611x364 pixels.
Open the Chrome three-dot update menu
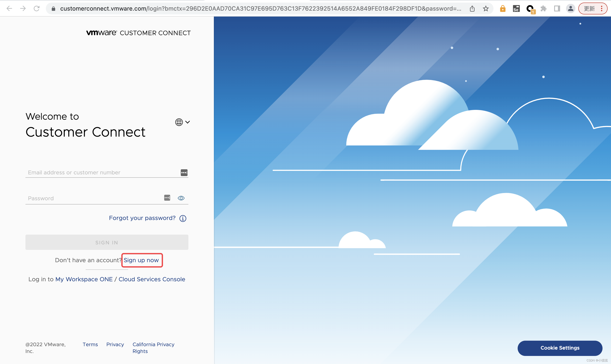coord(601,8)
